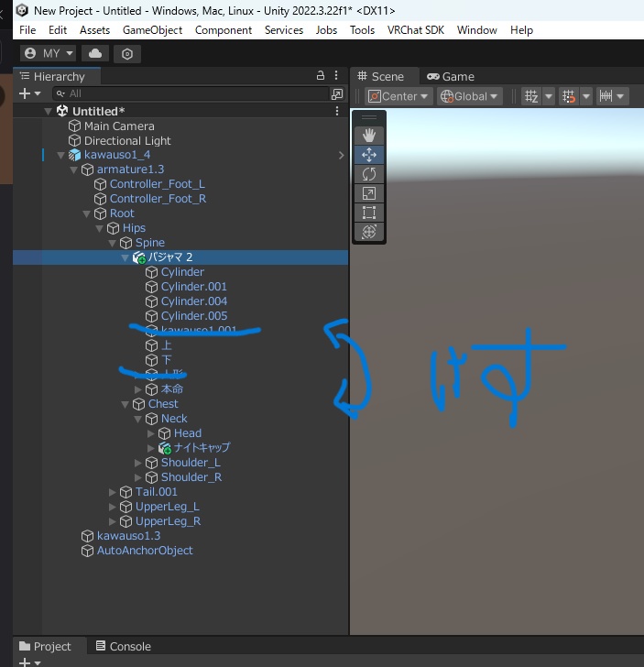This screenshot has width=644, height=667.
Task: Select the Move tool
Action: coord(369,155)
